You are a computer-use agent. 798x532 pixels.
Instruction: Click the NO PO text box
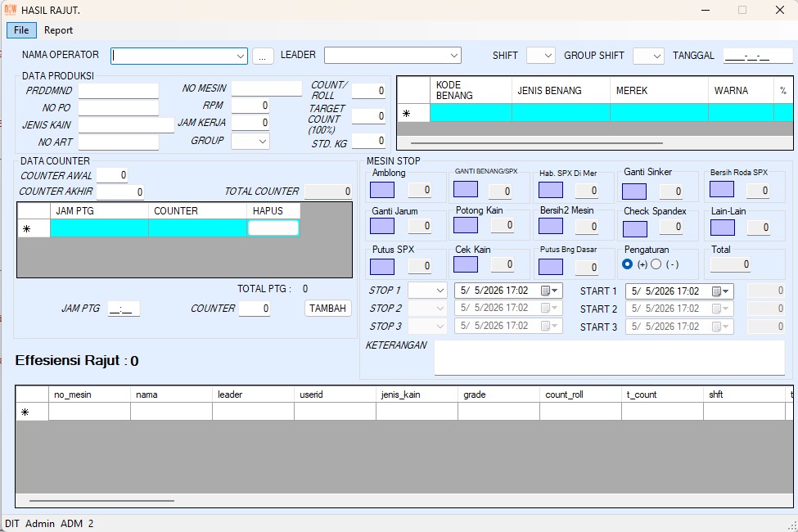click(119, 108)
